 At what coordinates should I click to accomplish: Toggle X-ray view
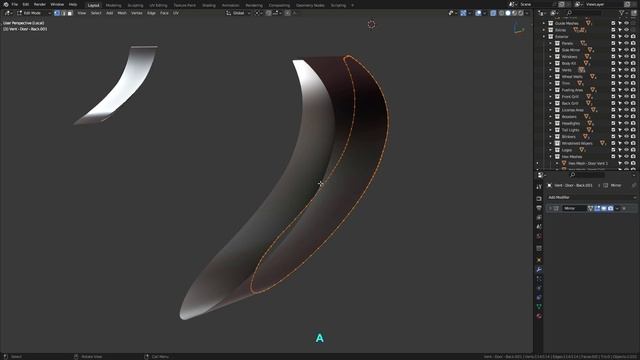(493, 13)
